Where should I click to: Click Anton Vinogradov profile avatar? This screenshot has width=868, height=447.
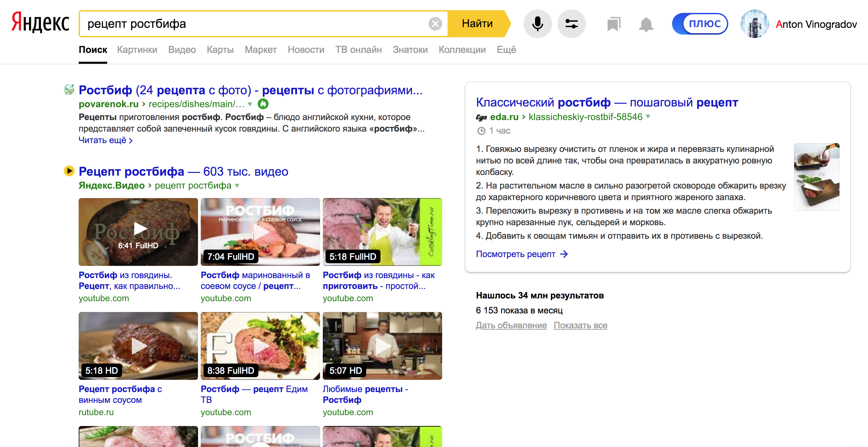(x=754, y=24)
